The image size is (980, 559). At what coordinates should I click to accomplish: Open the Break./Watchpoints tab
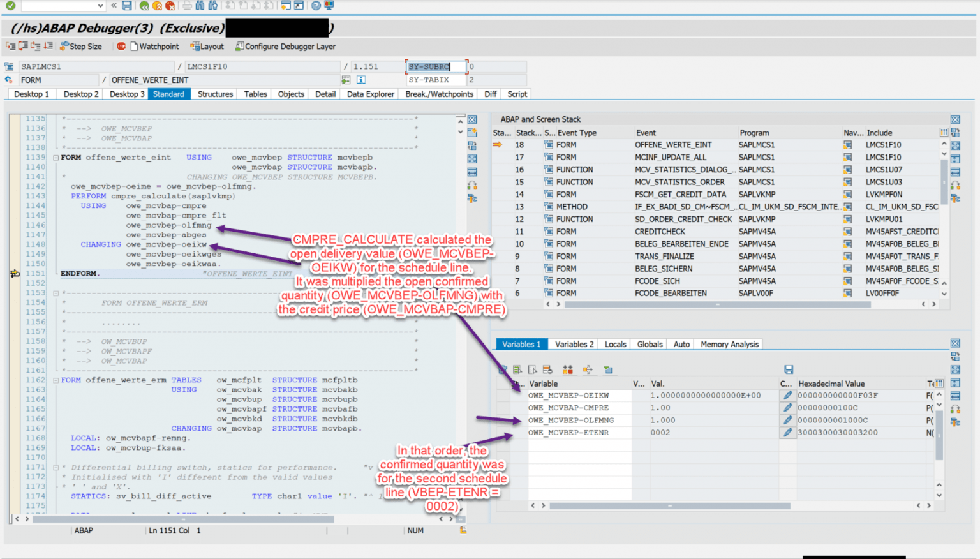pyautogui.click(x=438, y=94)
